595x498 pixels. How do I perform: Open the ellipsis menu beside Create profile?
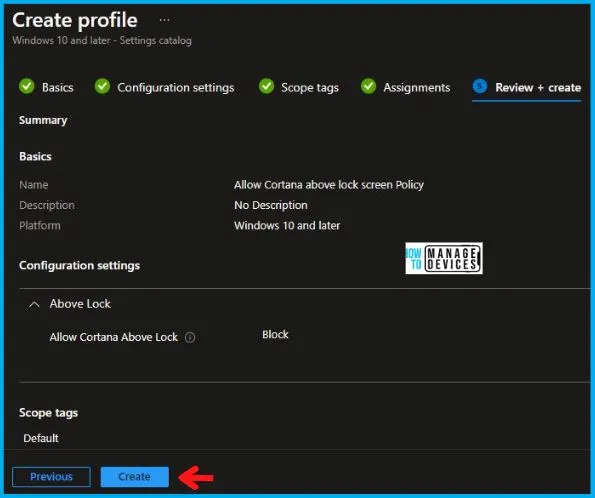164,20
